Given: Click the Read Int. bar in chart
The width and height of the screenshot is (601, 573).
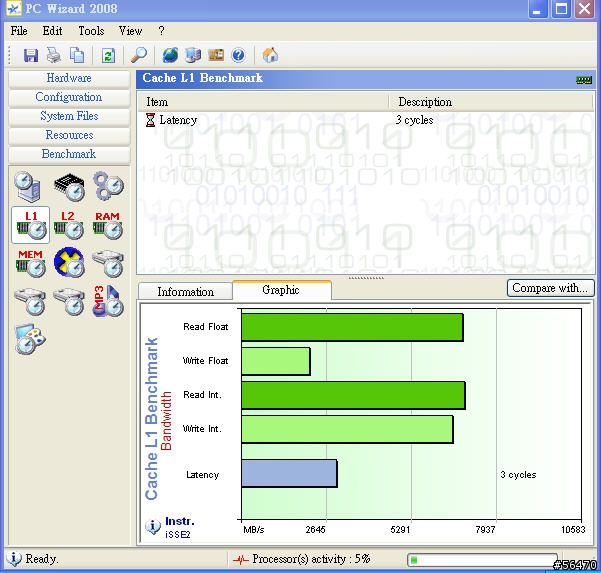Looking at the screenshot, I should click(x=353, y=395).
